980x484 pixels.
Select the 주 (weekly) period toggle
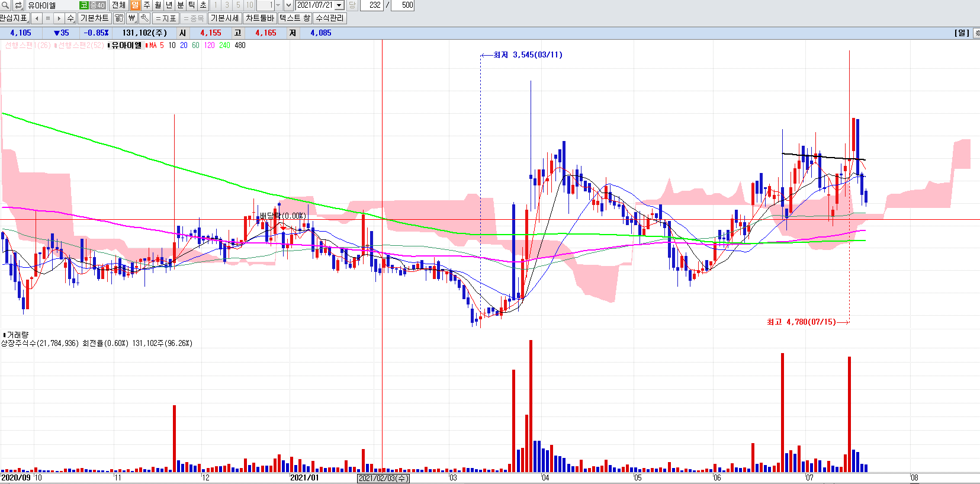click(x=147, y=5)
